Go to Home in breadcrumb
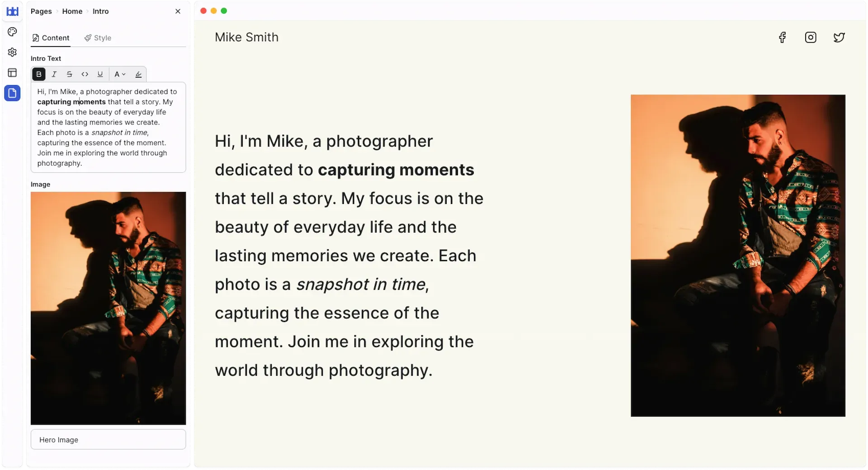 [x=72, y=11]
